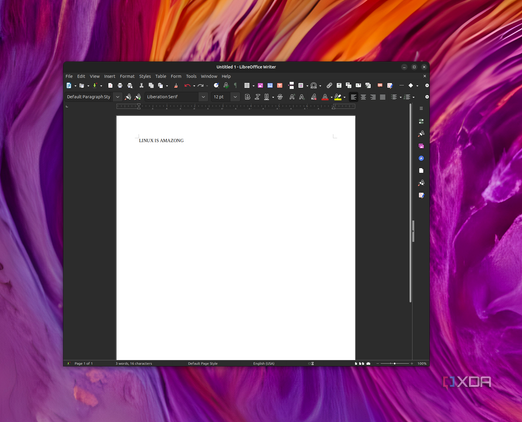Screen dimensions: 522x422
Task: Toggle Strikethrough formatting
Action: coord(280,97)
